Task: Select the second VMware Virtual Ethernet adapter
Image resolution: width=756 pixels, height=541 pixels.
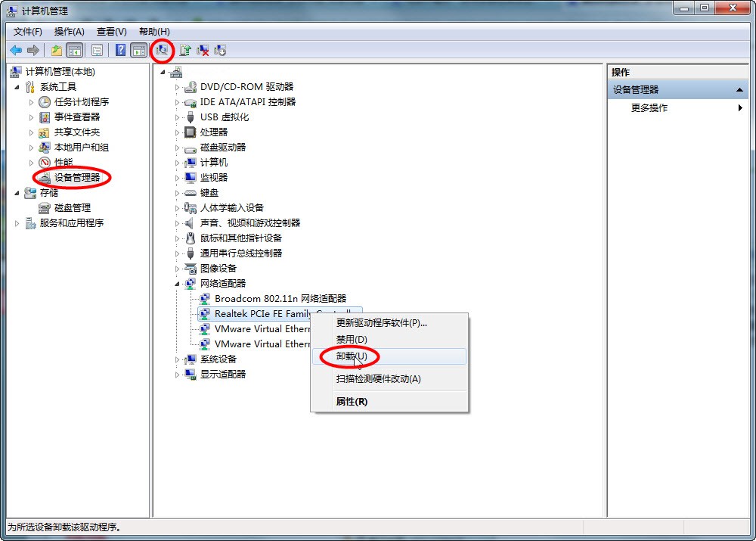Action: pos(262,344)
